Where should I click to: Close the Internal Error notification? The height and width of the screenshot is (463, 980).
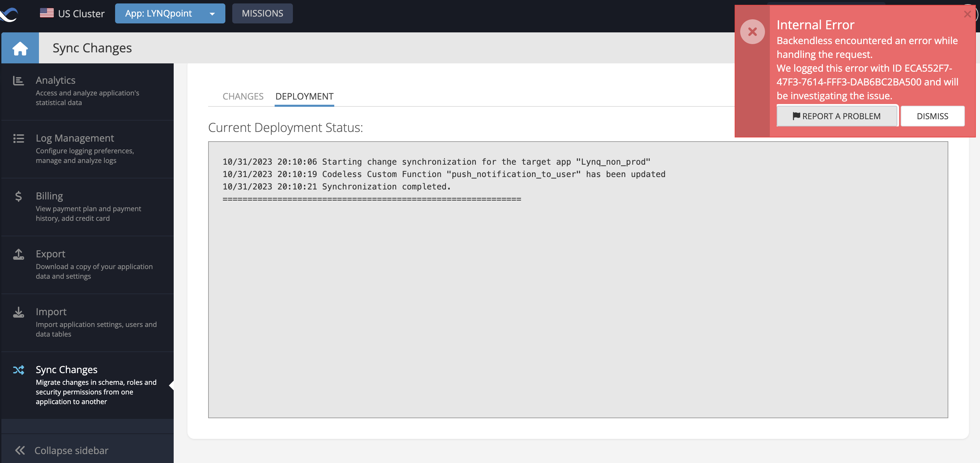pyautogui.click(x=967, y=14)
